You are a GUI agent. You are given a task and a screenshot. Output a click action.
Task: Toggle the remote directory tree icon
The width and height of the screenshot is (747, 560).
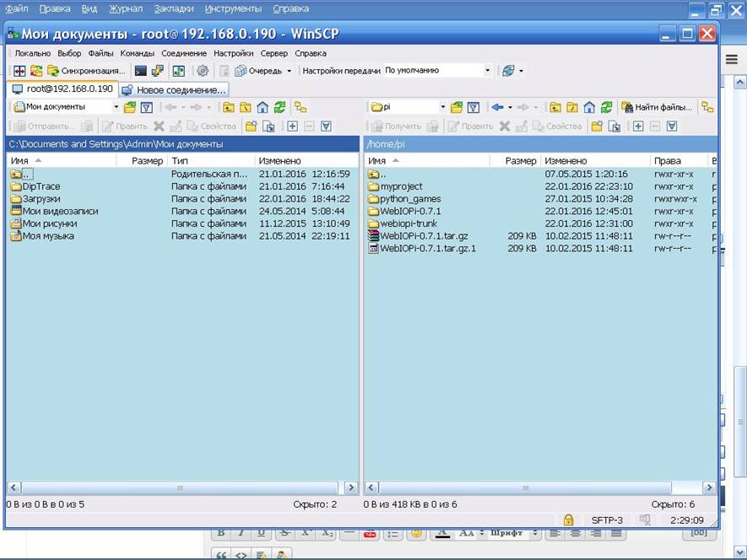(707, 107)
